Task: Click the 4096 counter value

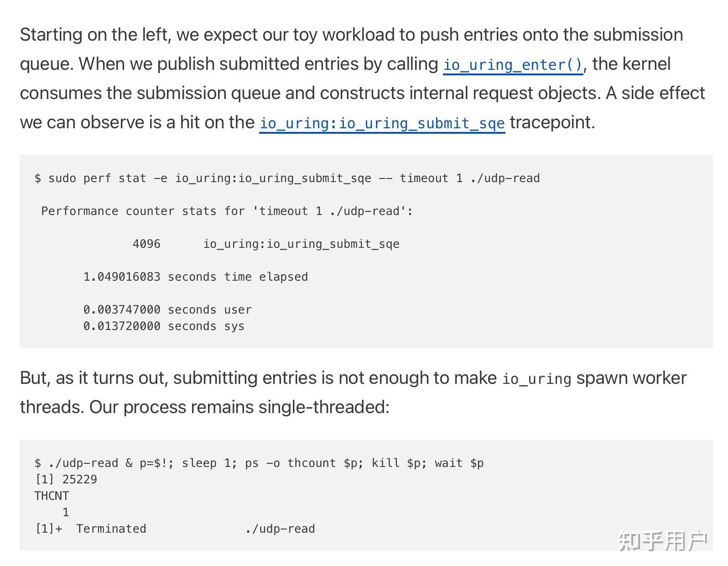Action: pos(146,244)
